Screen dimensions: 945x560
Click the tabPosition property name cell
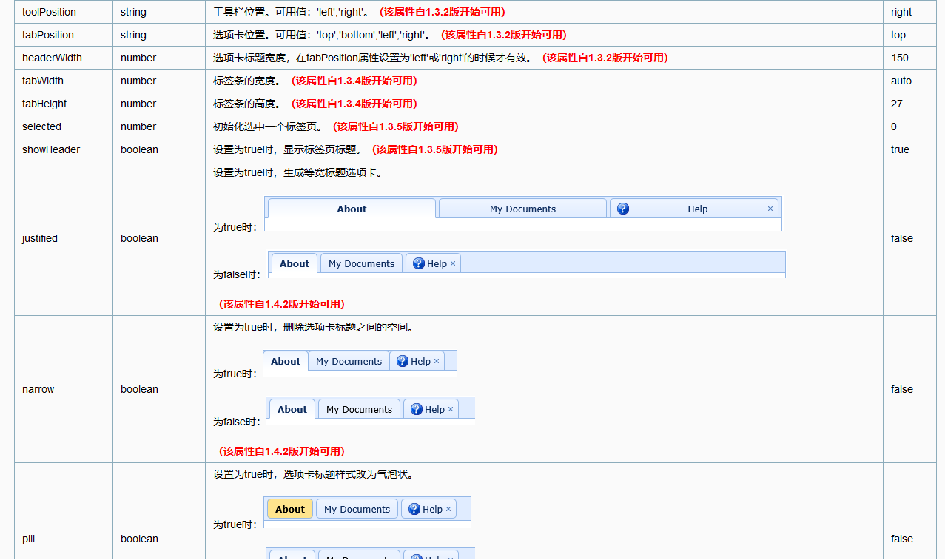[x=64, y=35]
